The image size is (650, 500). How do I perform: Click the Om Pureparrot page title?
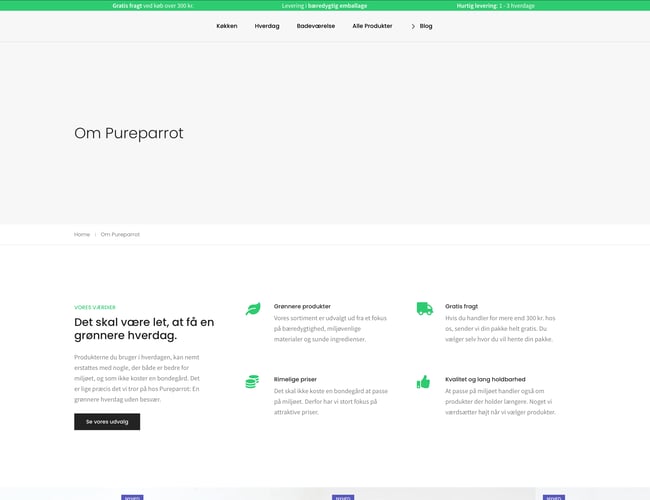tap(129, 133)
